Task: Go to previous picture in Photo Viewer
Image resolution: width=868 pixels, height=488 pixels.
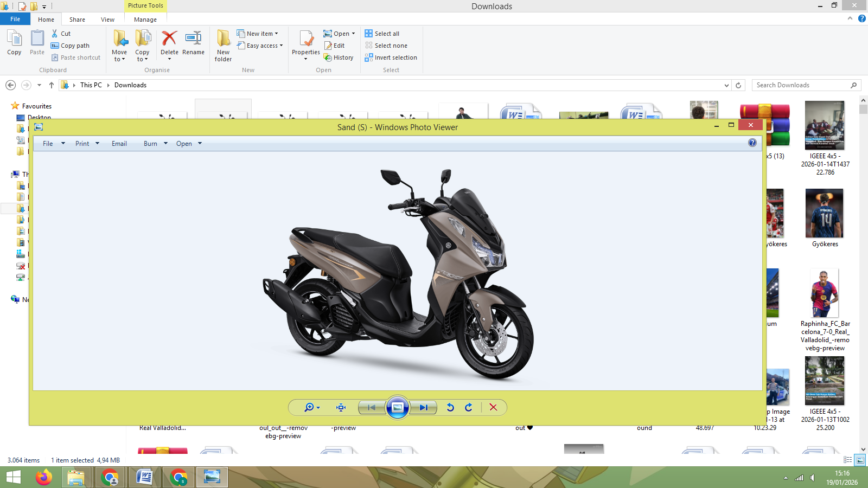Action: pyautogui.click(x=372, y=407)
